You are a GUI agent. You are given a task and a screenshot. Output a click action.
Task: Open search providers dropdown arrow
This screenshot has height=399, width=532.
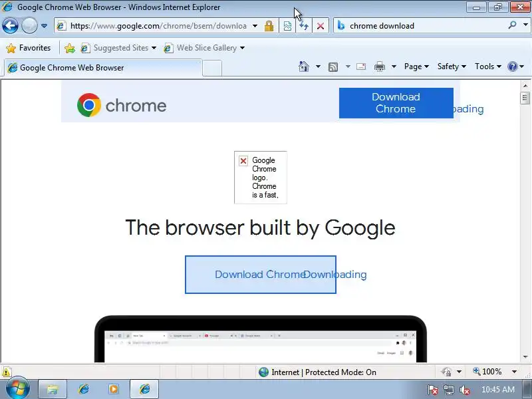point(525,25)
